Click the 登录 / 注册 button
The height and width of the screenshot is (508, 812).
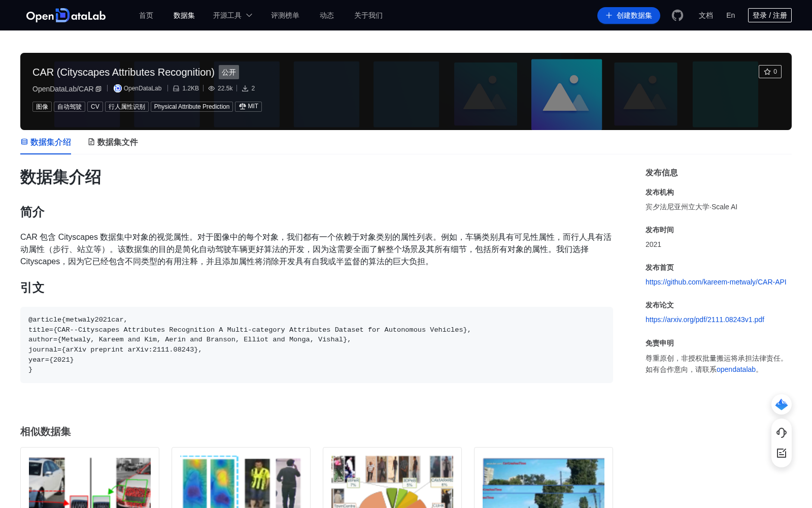point(770,15)
